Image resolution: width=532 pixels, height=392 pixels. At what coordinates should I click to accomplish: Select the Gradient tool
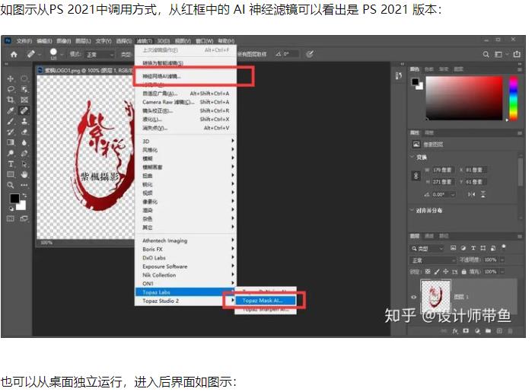coord(11,142)
